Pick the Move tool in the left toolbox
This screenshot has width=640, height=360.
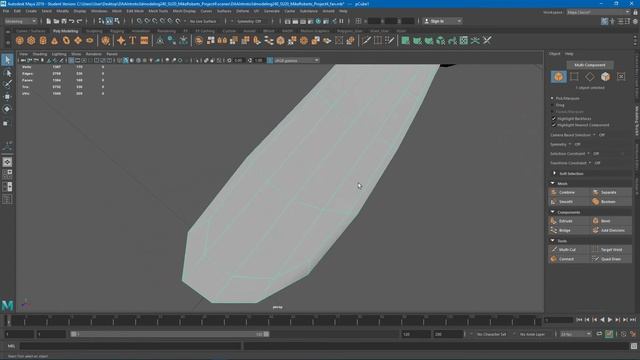pos(7,97)
